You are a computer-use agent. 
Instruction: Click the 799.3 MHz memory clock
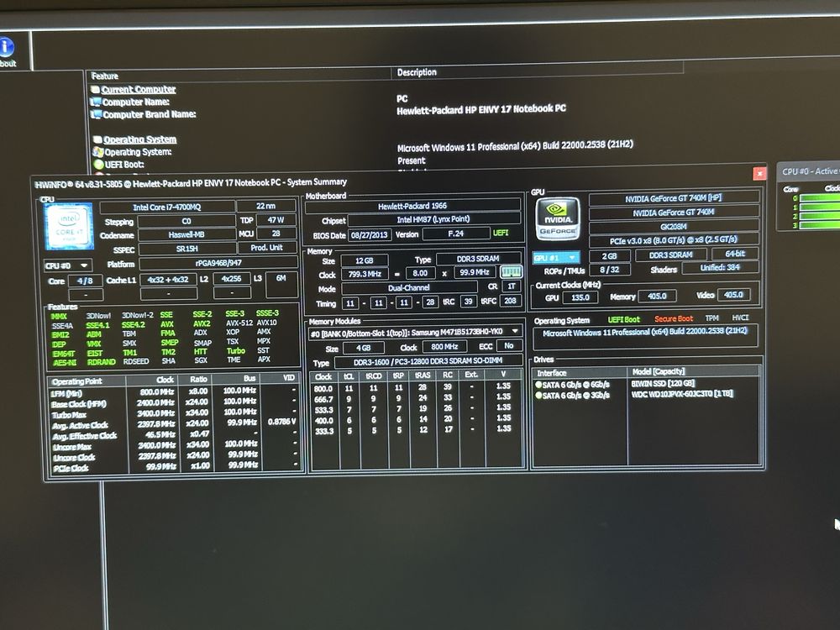365,274
